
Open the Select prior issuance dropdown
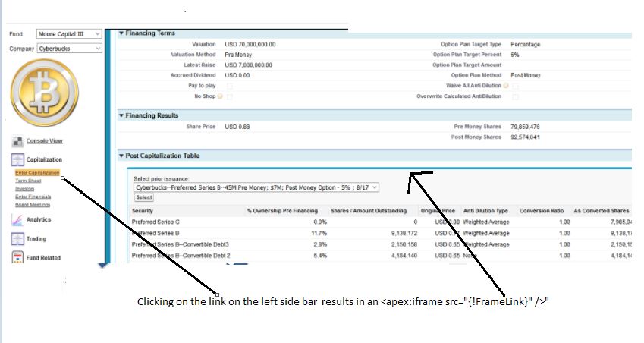point(256,187)
